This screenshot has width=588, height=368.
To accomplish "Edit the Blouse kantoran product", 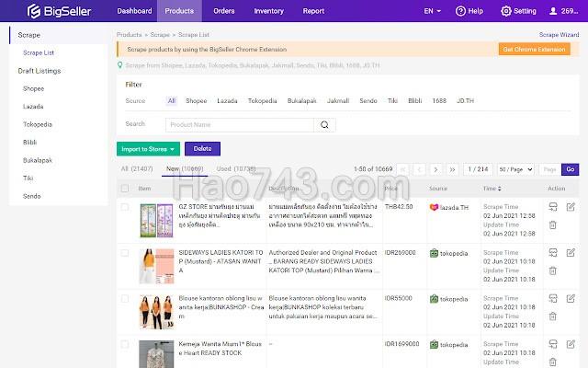I will [571, 298].
